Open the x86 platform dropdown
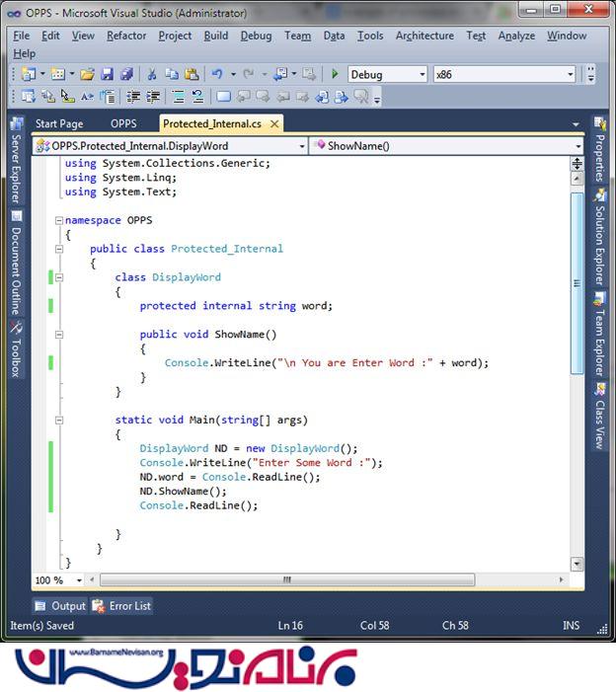616x692 pixels. pos(570,75)
